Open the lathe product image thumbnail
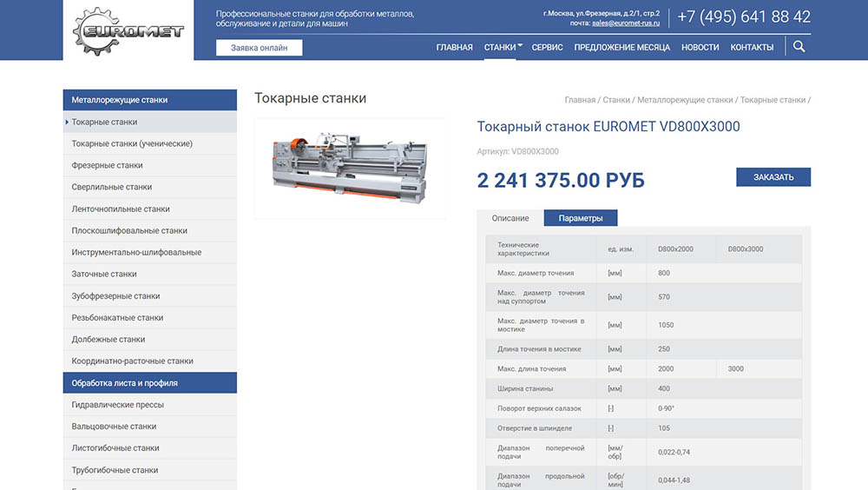868x490 pixels. 350,168
